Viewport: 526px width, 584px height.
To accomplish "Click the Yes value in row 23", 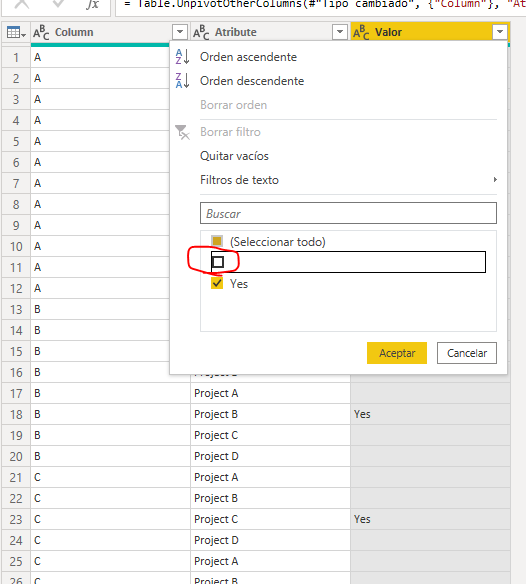I will pyautogui.click(x=362, y=519).
